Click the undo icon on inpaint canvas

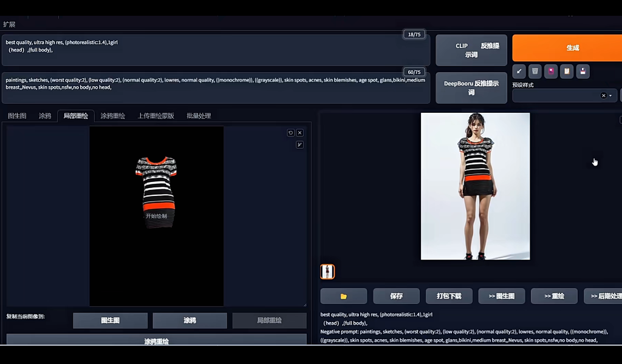click(291, 133)
